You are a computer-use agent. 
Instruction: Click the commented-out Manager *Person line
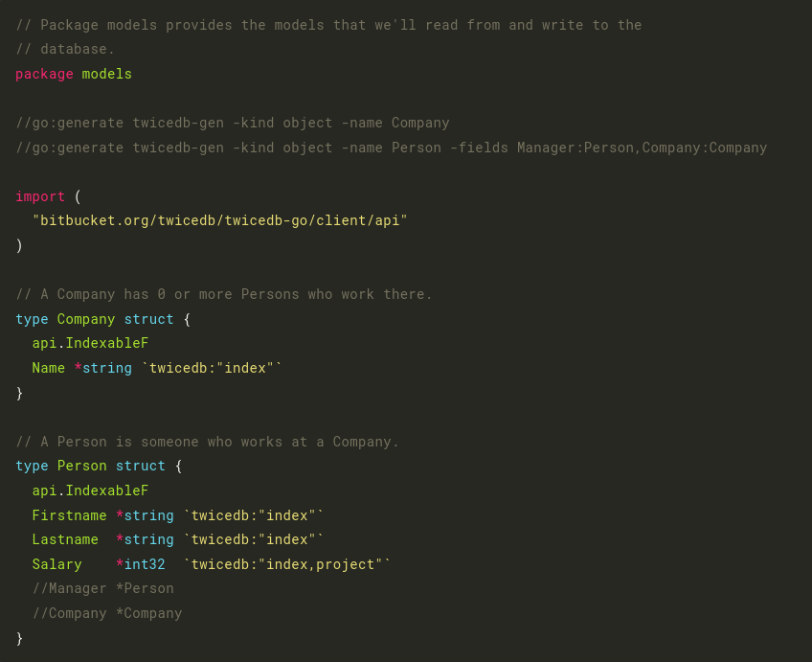[103, 588]
